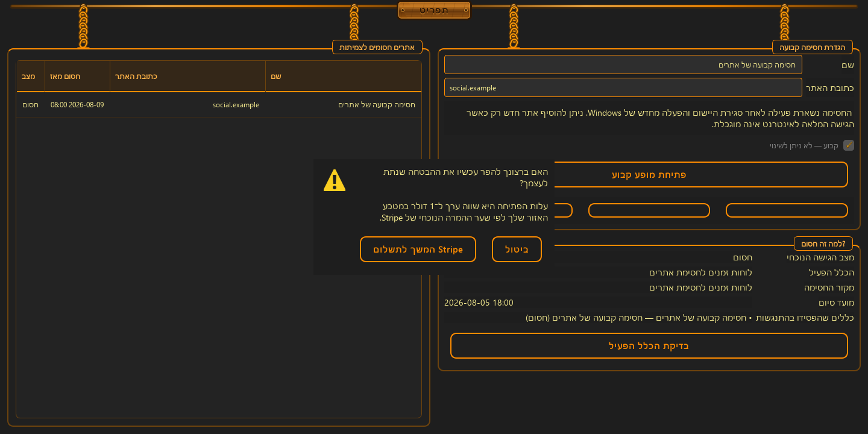This screenshot has width=868, height=434.
Task: Continue to payment via Stripe המשך לתשלום
Action: 418,250
